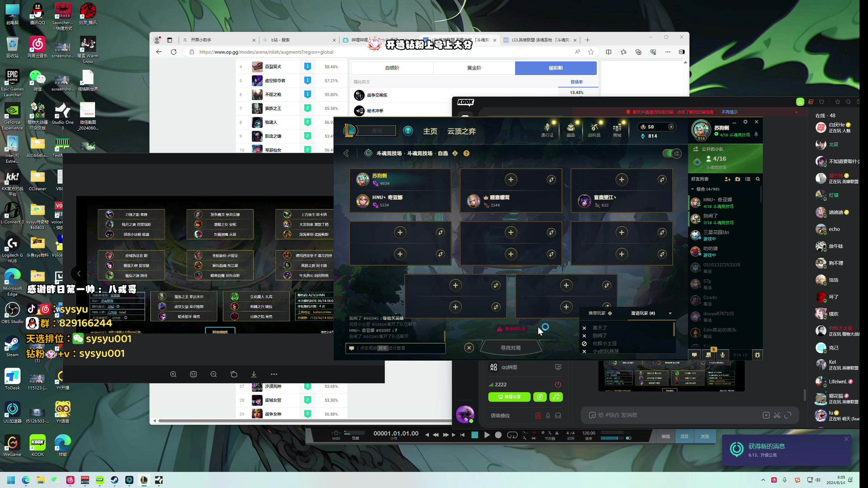Screen dimensions: 868x488
Task: Switch to the 云顶之弈 tab in League client
Action: [x=462, y=131]
